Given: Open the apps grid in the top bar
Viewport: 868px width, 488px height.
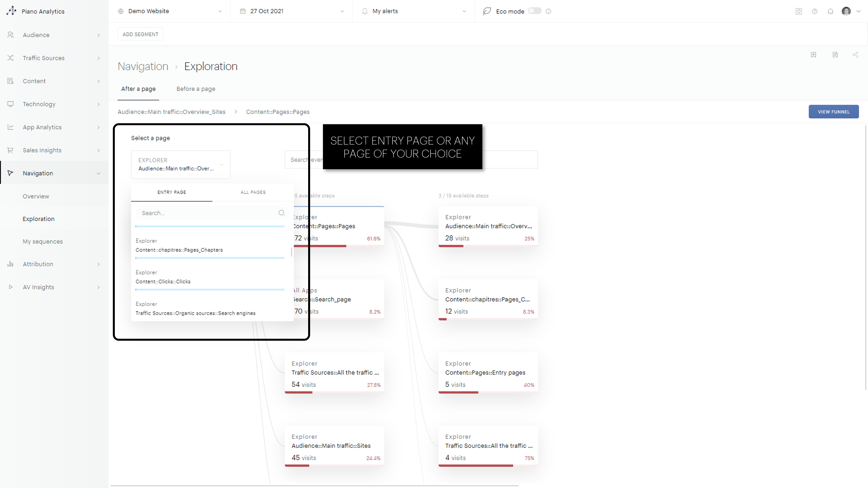Looking at the screenshot, I should 799,11.
